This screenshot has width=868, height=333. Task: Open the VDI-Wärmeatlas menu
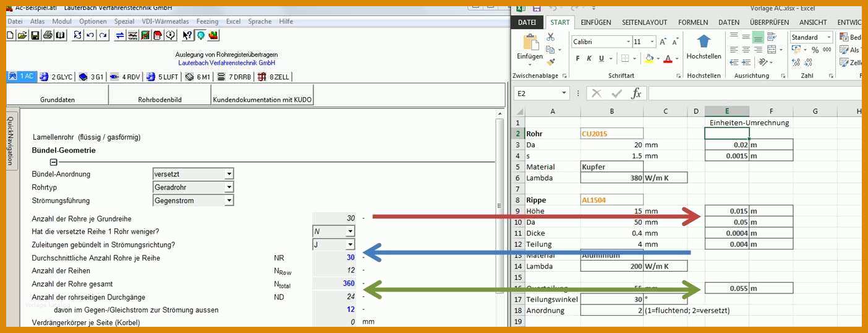click(165, 21)
